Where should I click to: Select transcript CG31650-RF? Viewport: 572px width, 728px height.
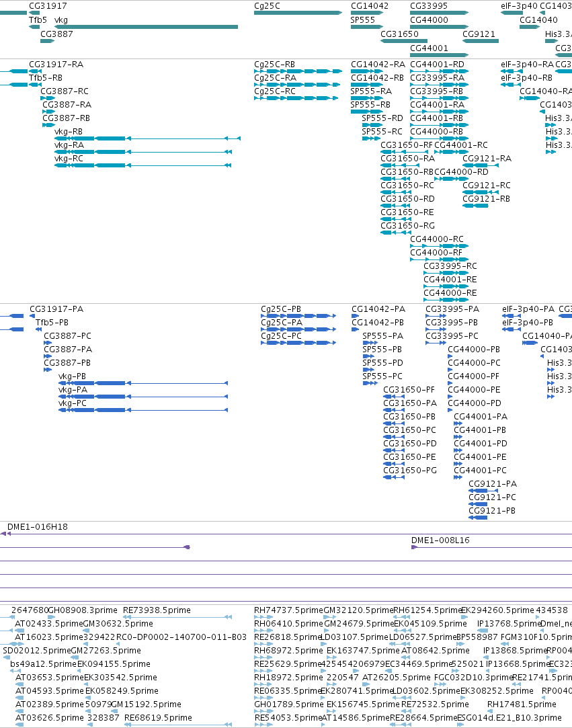click(x=407, y=145)
